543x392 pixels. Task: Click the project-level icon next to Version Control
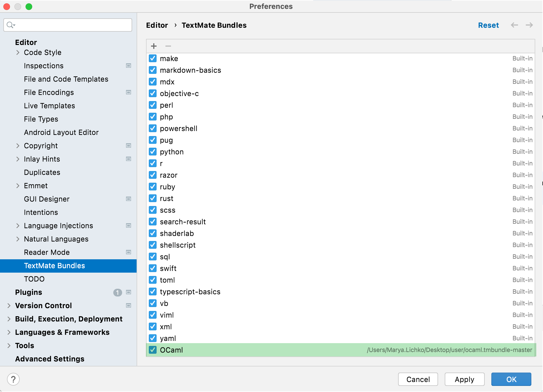pos(129,306)
